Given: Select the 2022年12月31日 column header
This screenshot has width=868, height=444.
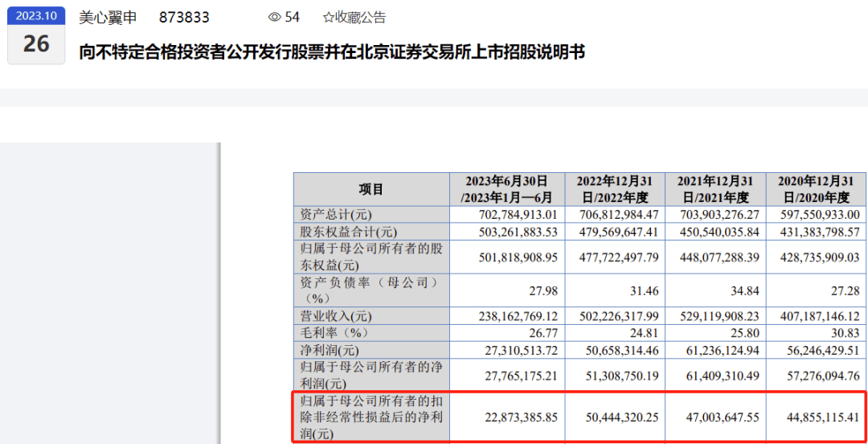Looking at the screenshot, I should tap(615, 190).
